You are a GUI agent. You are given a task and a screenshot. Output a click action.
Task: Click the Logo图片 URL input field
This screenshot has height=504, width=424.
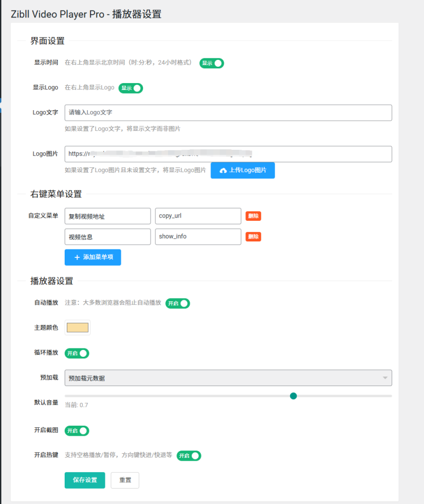click(x=228, y=154)
